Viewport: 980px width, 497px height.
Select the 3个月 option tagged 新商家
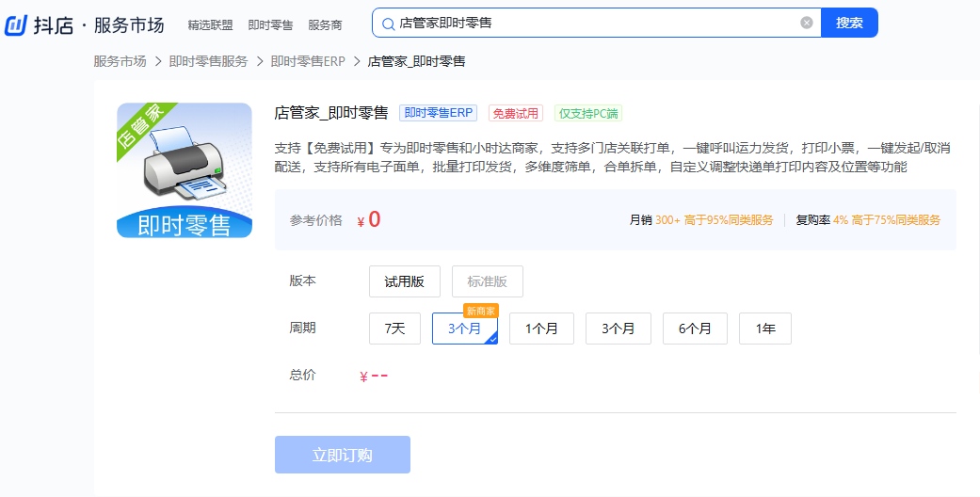464,329
